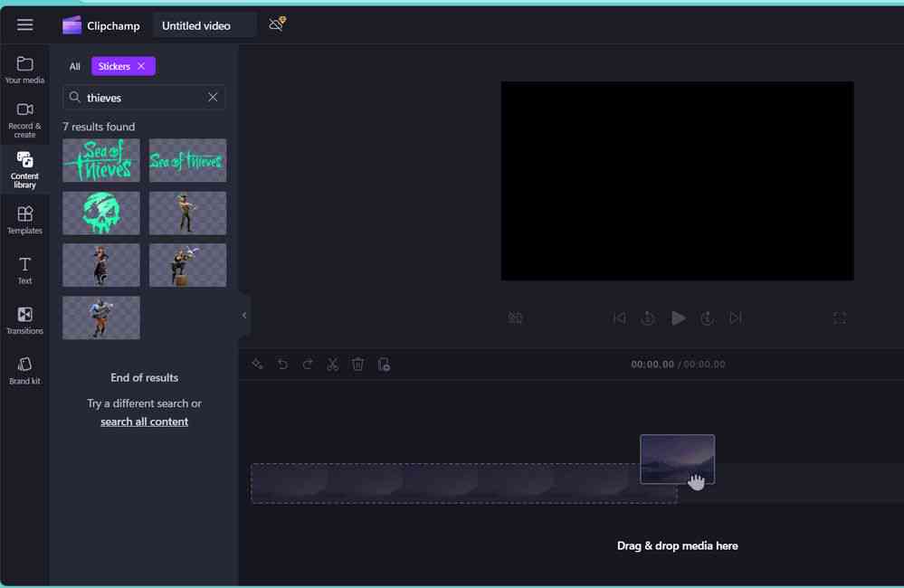Viewport: 904px width, 588px height.
Task: Open the Brand kit panel
Action: click(24, 370)
